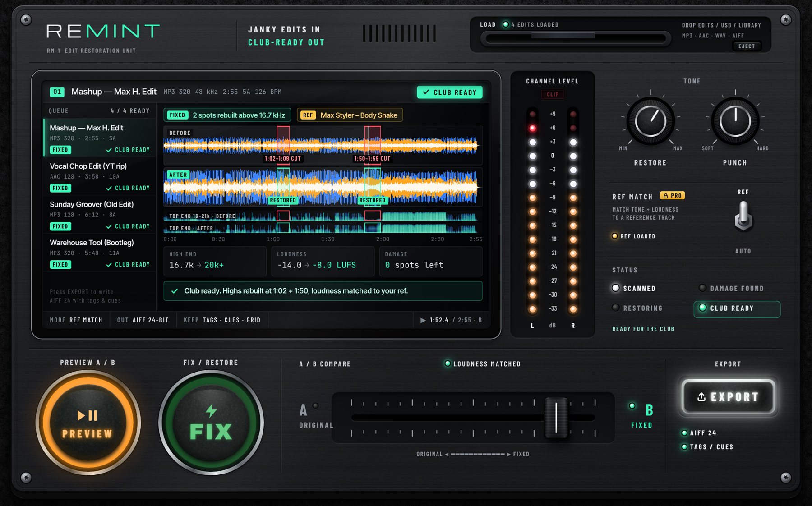The height and width of the screenshot is (506, 812).
Task: Start playback with the orange PREVIEW button
Action: tap(88, 423)
